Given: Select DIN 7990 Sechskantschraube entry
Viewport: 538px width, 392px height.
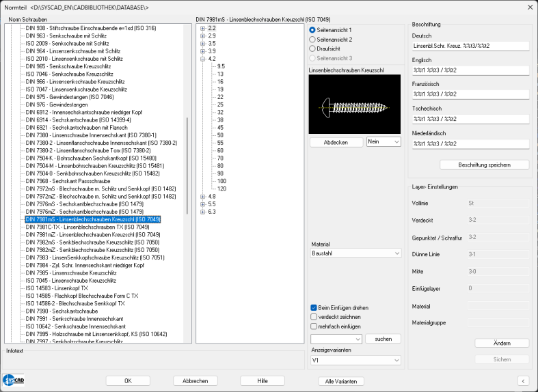Looking at the screenshot, I should tap(62, 311).
